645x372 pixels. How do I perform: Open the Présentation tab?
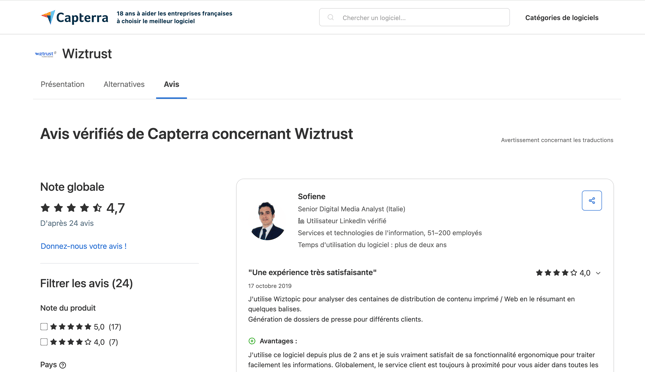[63, 84]
